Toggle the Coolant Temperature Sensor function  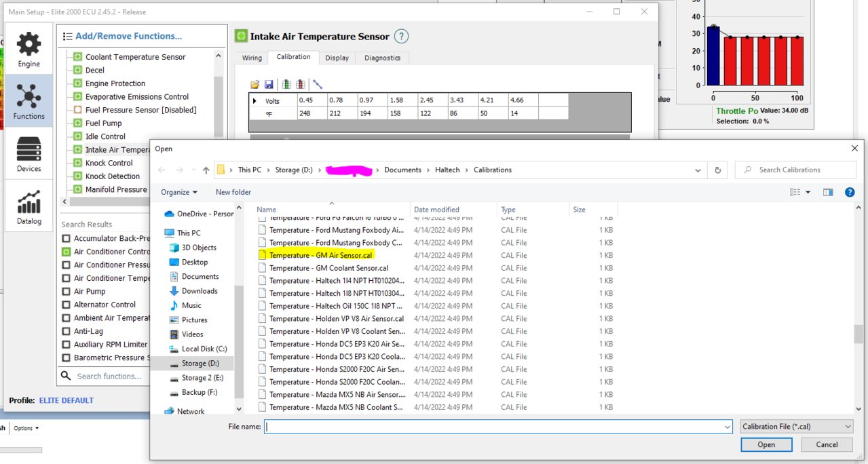(77, 57)
